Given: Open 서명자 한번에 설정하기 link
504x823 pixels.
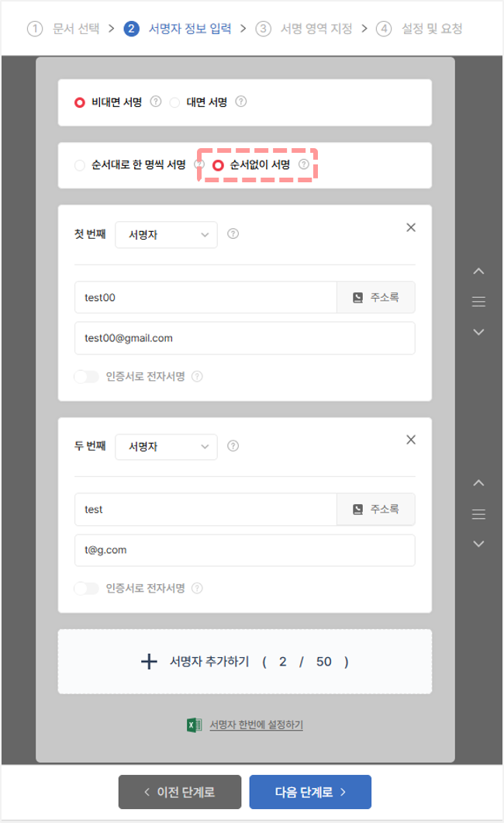Looking at the screenshot, I should (257, 724).
